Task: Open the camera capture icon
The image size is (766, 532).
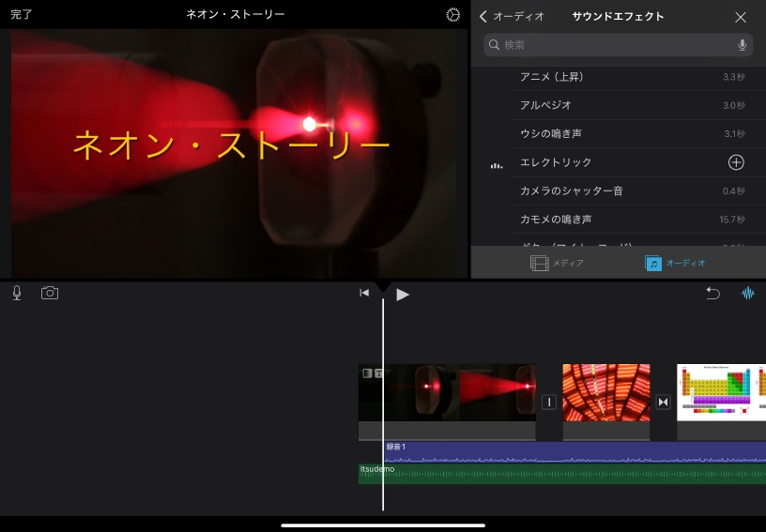Action: (50, 293)
